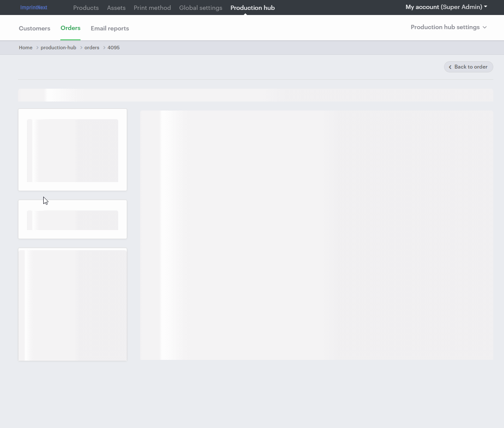The height and width of the screenshot is (428, 504).
Task: Select the Orders tab
Action: pos(70,28)
